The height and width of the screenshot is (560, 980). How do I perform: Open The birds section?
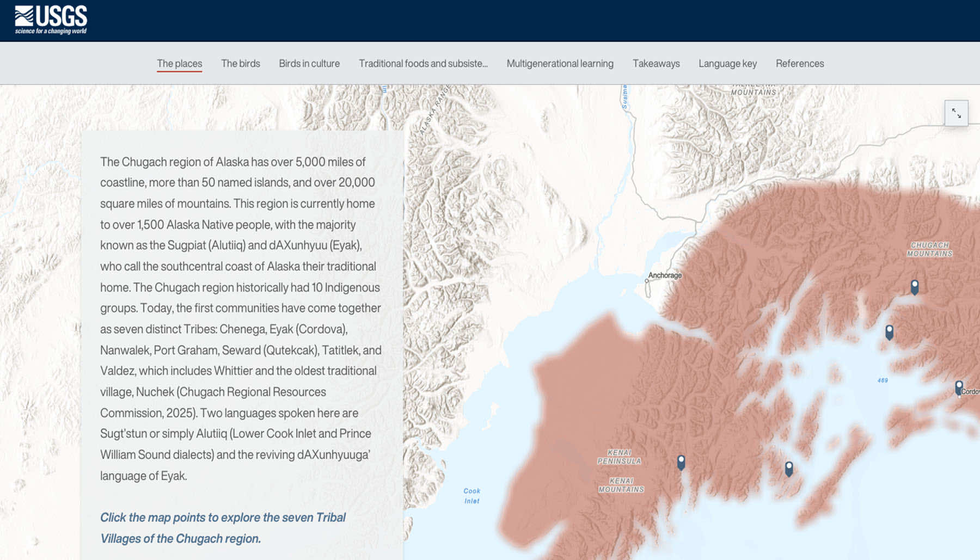[x=240, y=64]
